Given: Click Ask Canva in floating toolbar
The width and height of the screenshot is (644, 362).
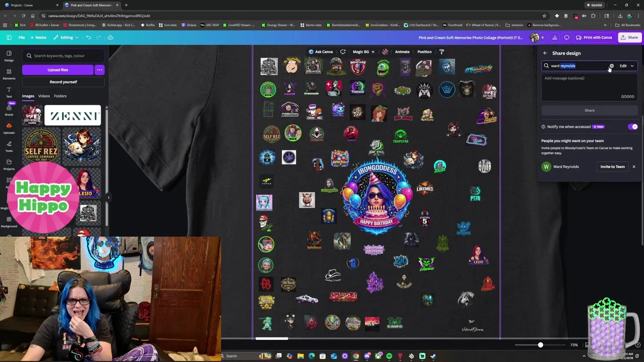Looking at the screenshot, I should click(320, 51).
